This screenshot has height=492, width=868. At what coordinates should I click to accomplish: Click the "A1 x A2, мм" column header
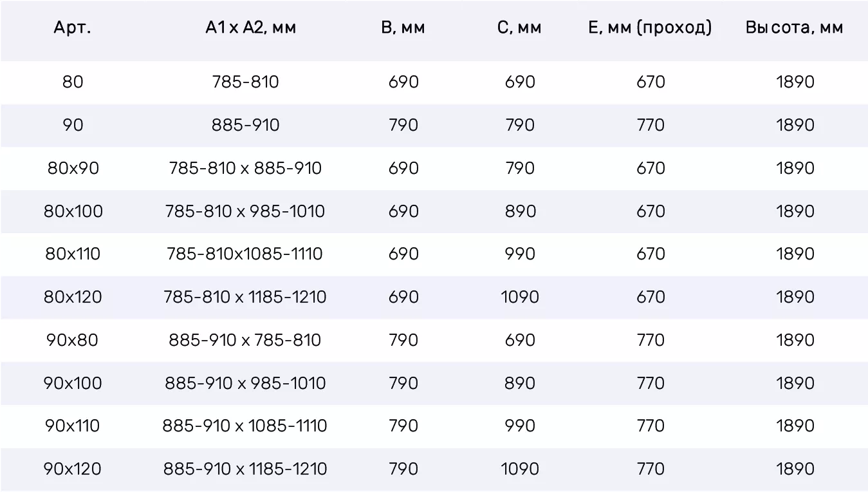click(251, 28)
